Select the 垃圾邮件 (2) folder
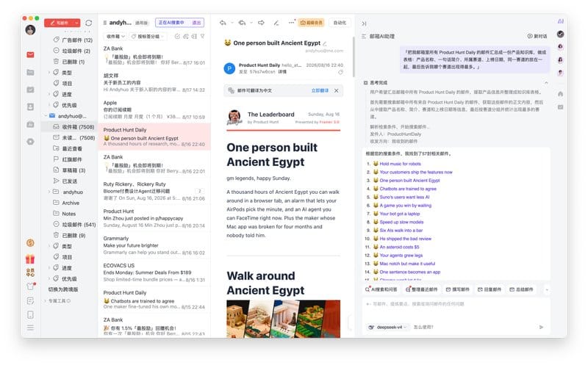Screen dimensions: 588x365 73,51
